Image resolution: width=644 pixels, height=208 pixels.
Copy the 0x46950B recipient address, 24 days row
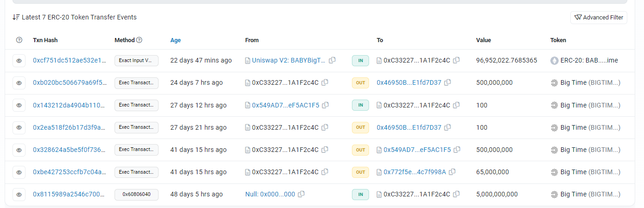click(x=447, y=83)
